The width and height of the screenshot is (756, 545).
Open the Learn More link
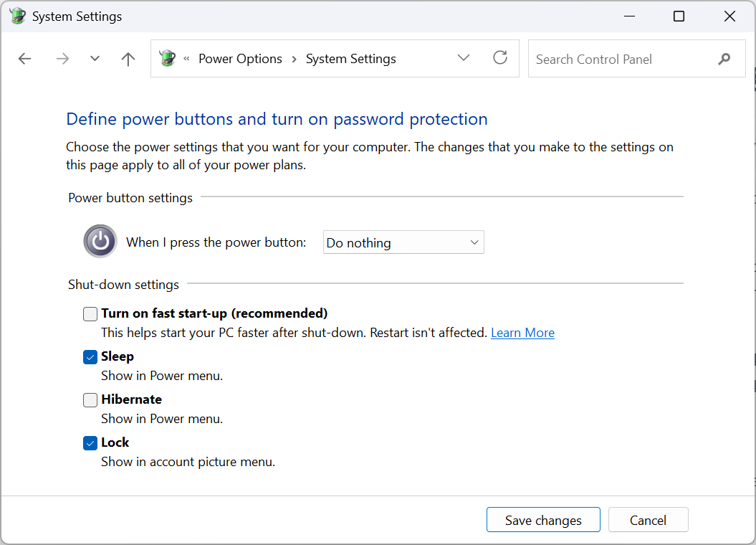[522, 333]
